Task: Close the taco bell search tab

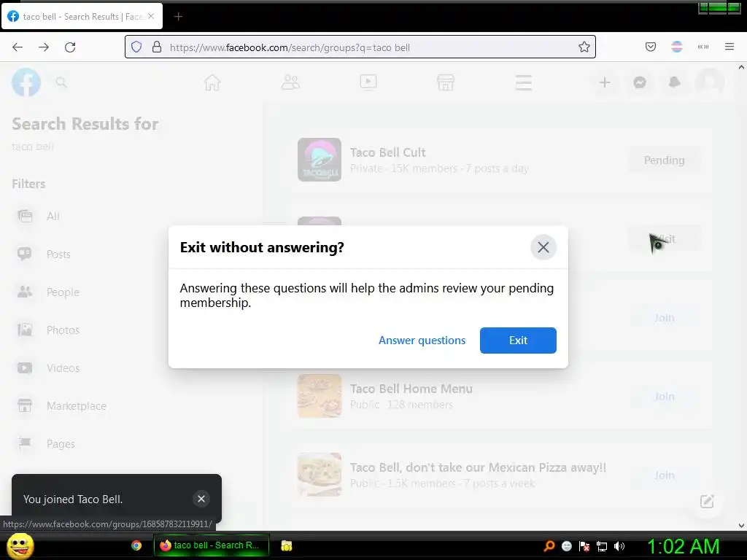Action: (x=151, y=16)
